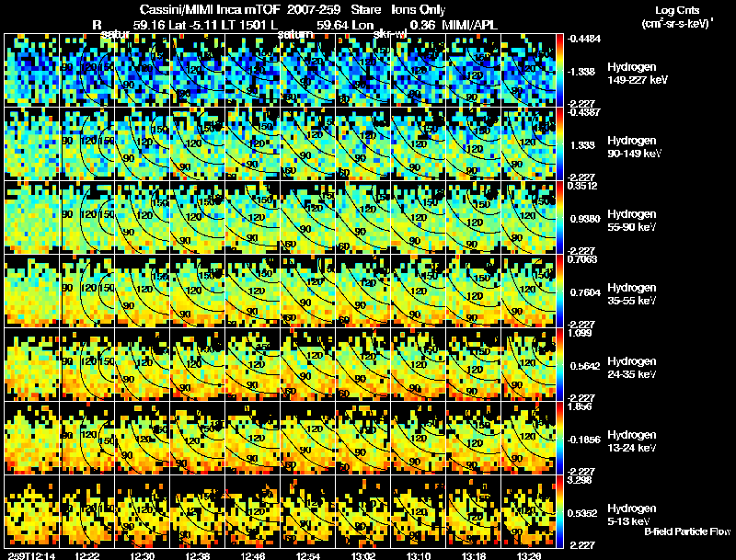Click the '13:26' time label
The image size is (736, 560).
tap(528, 556)
